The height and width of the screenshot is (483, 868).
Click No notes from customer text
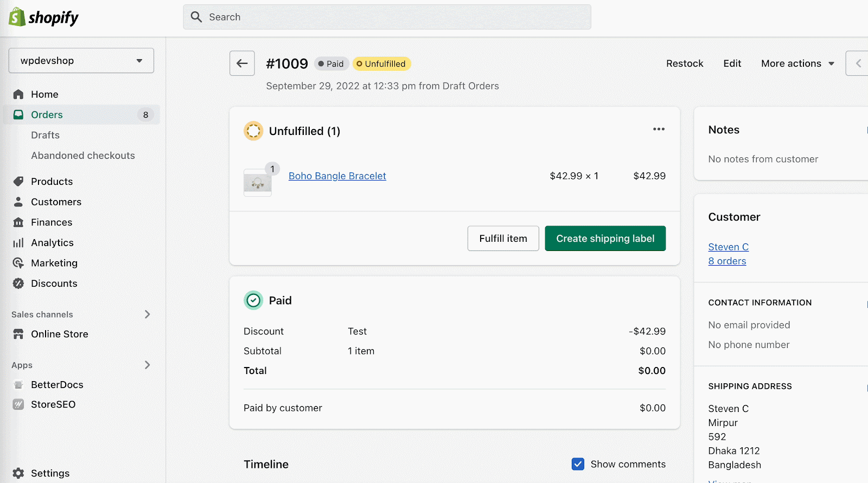coord(763,159)
